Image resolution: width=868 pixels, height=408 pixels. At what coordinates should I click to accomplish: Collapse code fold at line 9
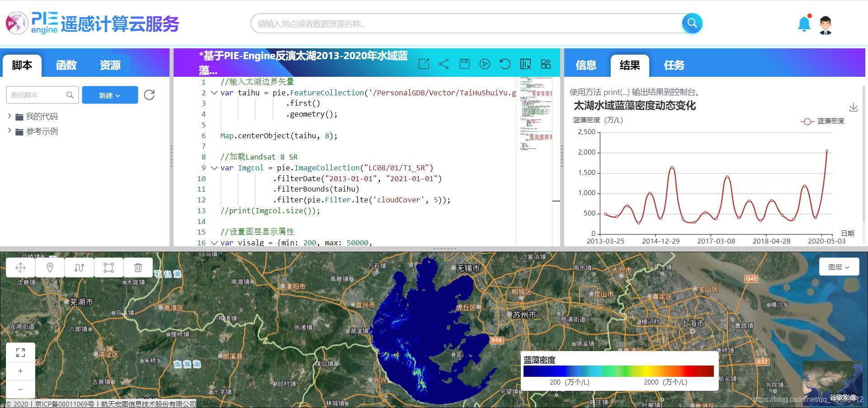point(214,168)
